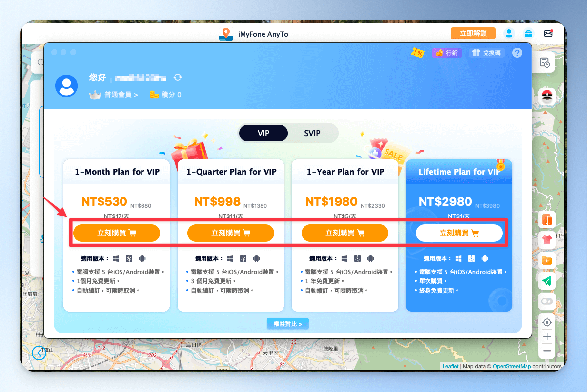The height and width of the screenshot is (392, 587).
Task: Open the mail envelope icon with red dot
Action: click(x=548, y=33)
